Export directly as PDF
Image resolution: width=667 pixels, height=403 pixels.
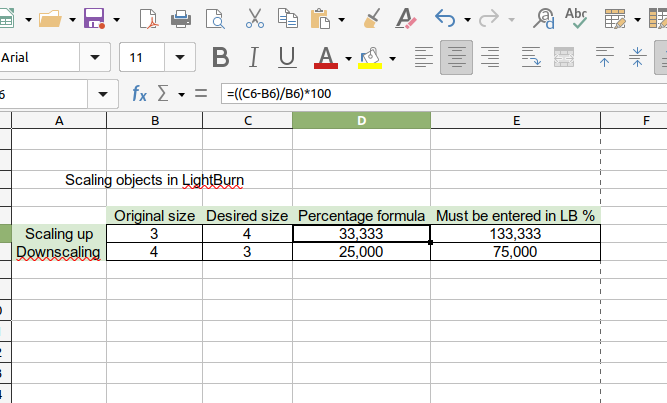click(148, 18)
